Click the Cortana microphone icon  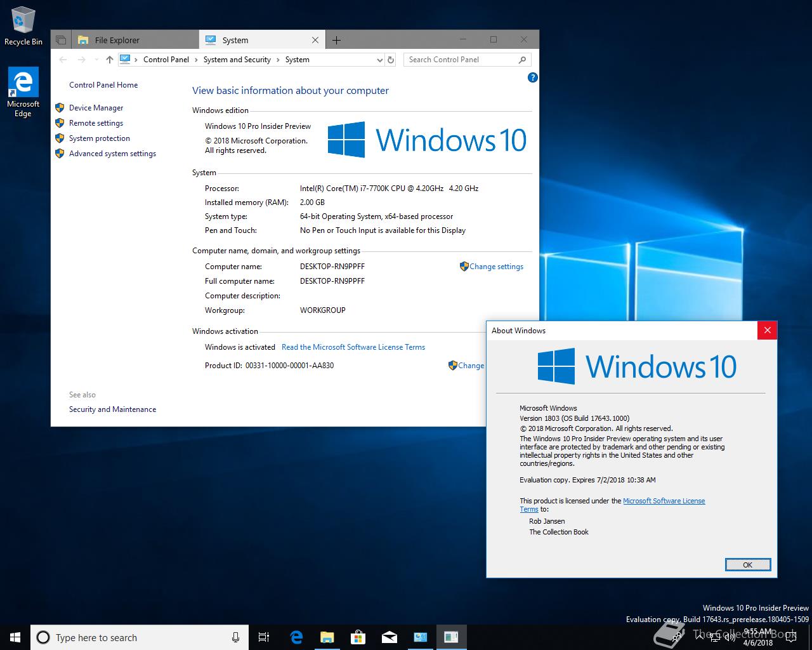[x=235, y=637]
